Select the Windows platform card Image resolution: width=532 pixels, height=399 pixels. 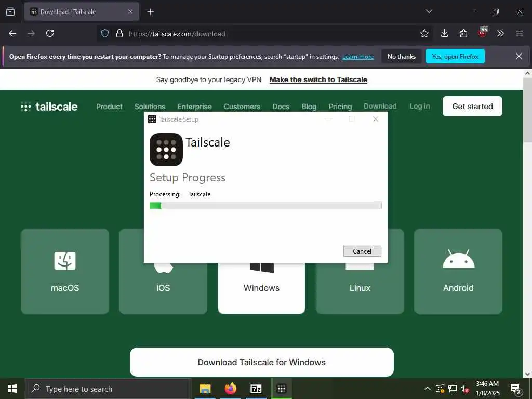pyautogui.click(x=262, y=288)
